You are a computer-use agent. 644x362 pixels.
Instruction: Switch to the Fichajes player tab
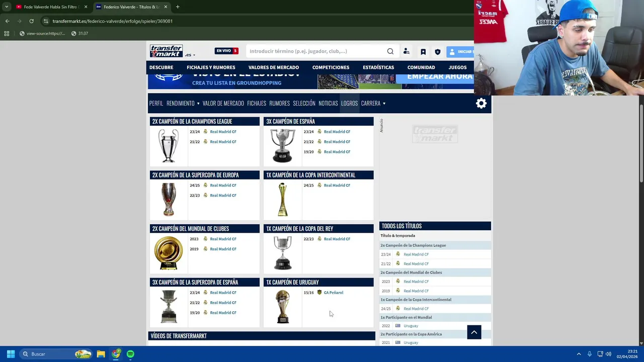[257, 104]
